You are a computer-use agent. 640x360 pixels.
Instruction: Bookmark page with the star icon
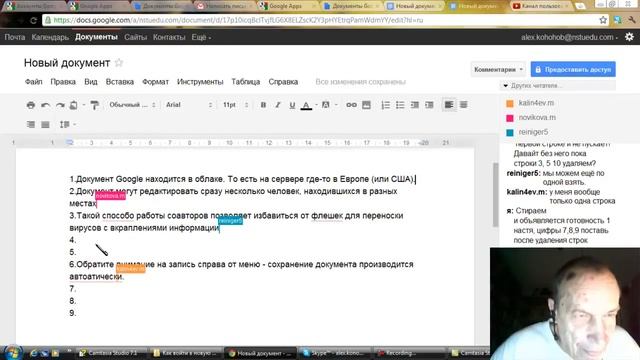click(603, 20)
